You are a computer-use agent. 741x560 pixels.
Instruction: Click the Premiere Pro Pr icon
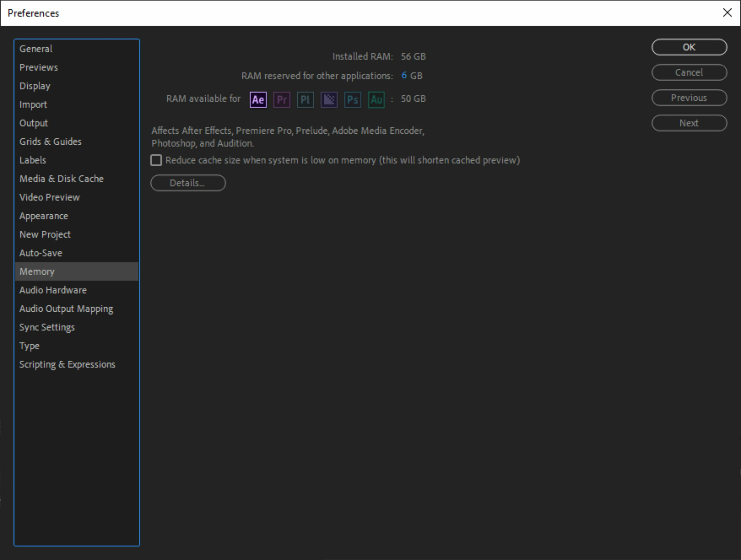coord(282,100)
